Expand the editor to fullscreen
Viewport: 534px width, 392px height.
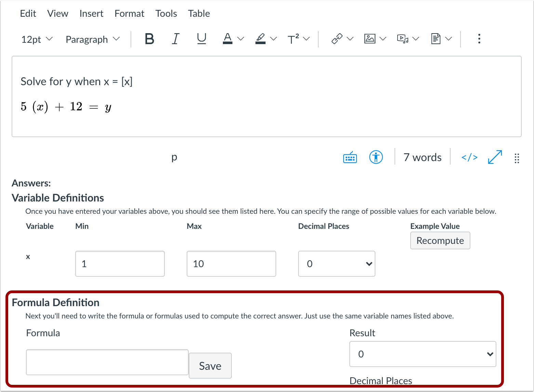[x=494, y=157]
